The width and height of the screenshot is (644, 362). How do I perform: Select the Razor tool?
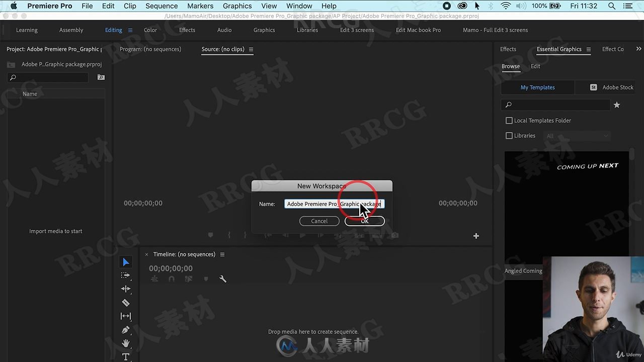point(126,303)
